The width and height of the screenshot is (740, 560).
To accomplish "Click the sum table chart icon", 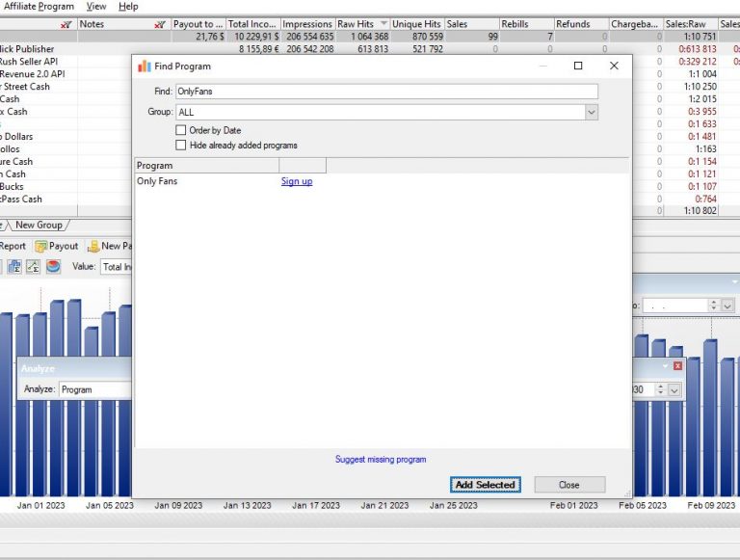I will click(x=14, y=267).
